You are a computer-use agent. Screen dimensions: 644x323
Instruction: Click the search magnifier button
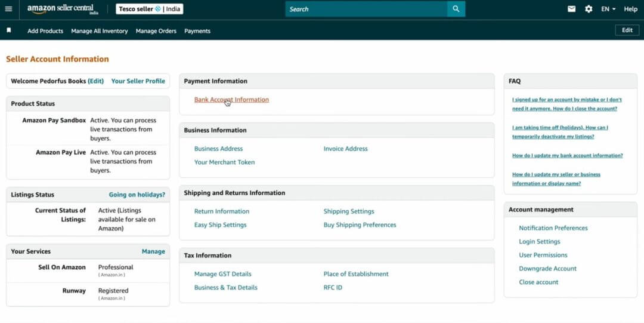click(x=456, y=9)
